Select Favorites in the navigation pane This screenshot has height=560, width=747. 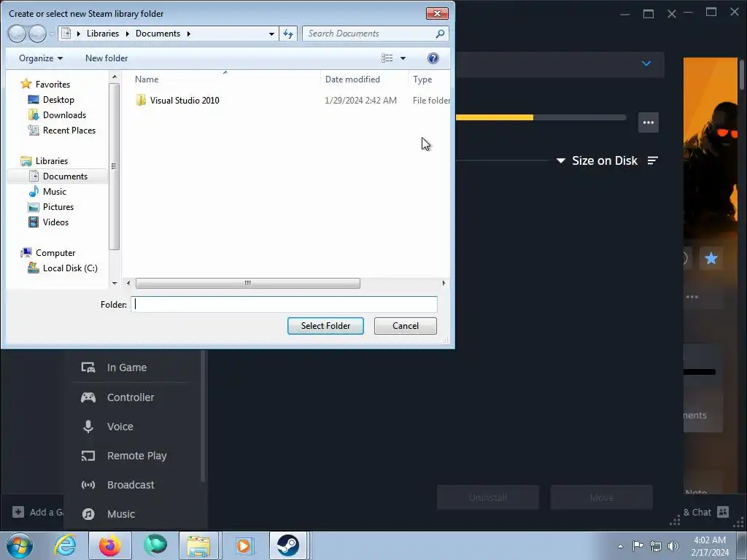pyautogui.click(x=53, y=85)
